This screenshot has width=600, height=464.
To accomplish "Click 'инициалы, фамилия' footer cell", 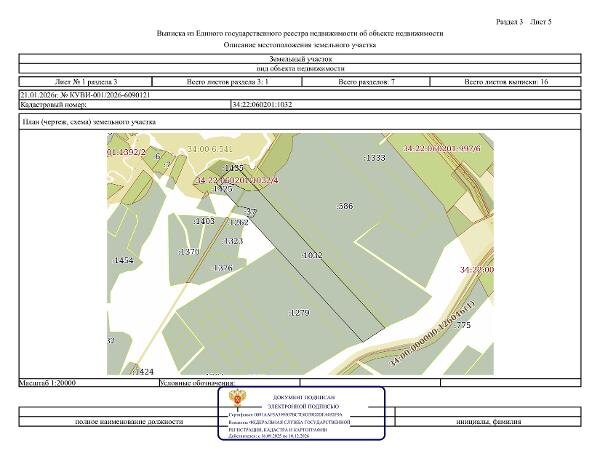I will (x=488, y=422).
